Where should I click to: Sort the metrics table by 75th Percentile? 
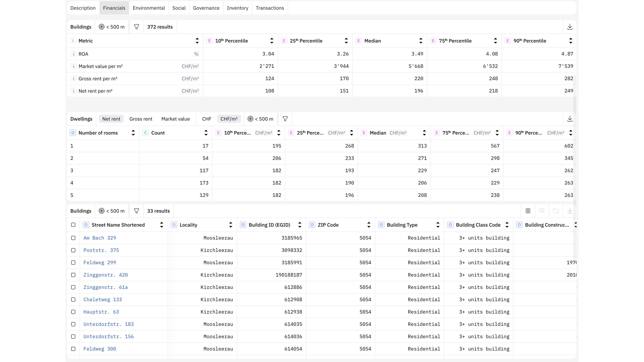(x=495, y=41)
